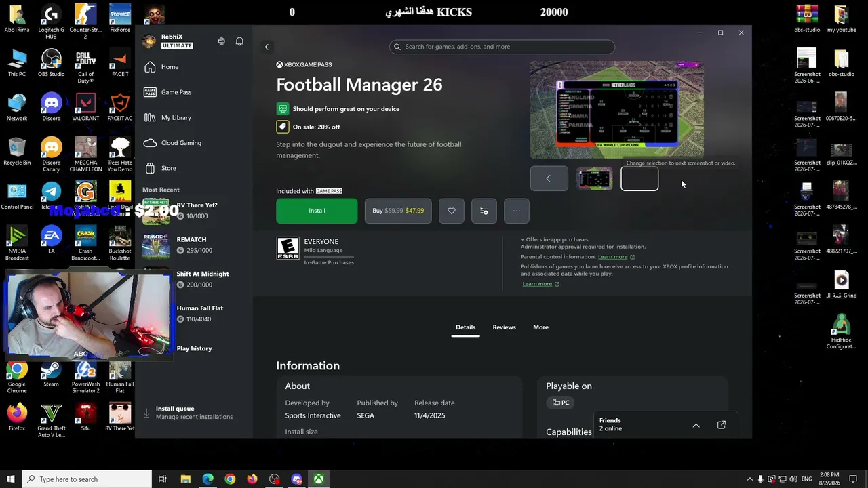Screen dimensions: 868x488
Task: Open Windows Start menu
Action: pos(11,479)
